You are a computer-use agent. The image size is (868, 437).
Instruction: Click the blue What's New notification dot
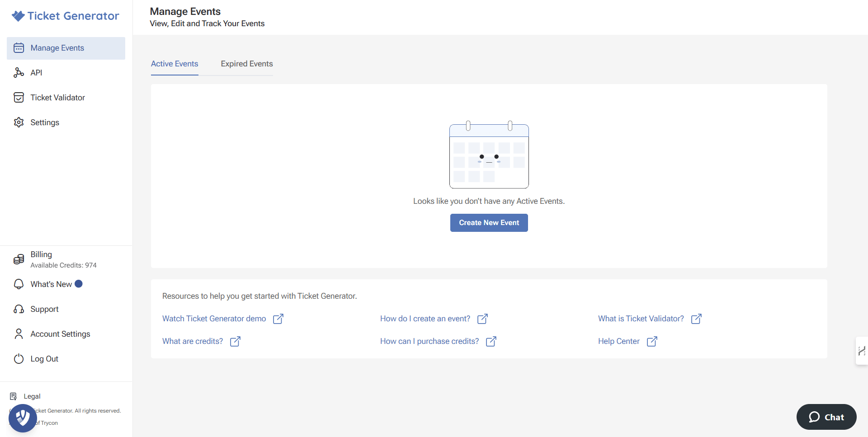(79, 284)
